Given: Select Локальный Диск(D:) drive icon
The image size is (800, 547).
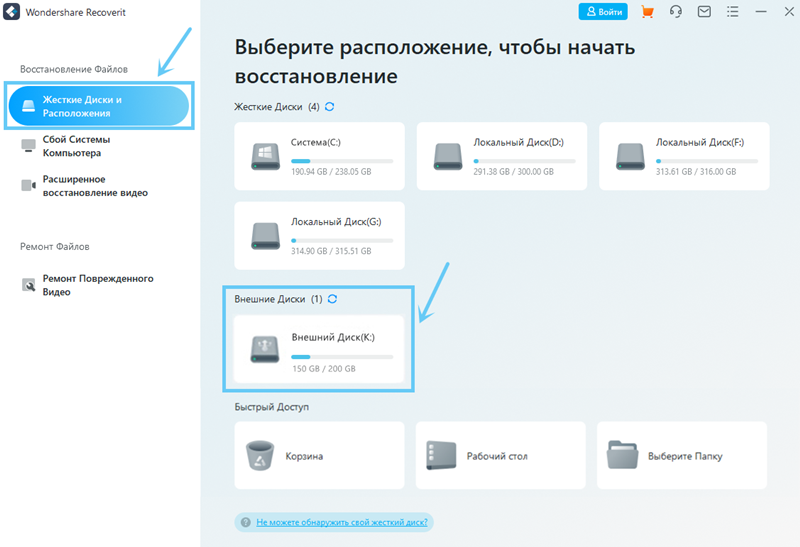Looking at the screenshot, I should click(448, 156).
